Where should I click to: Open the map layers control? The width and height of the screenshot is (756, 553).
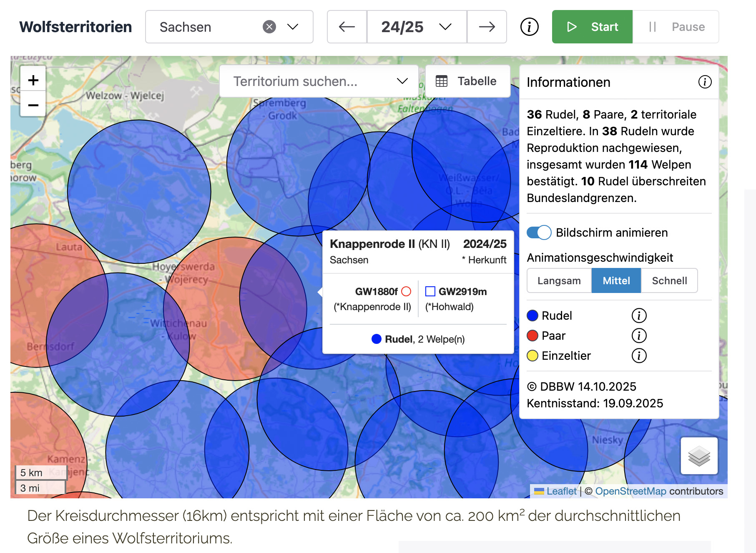(699, 456)
